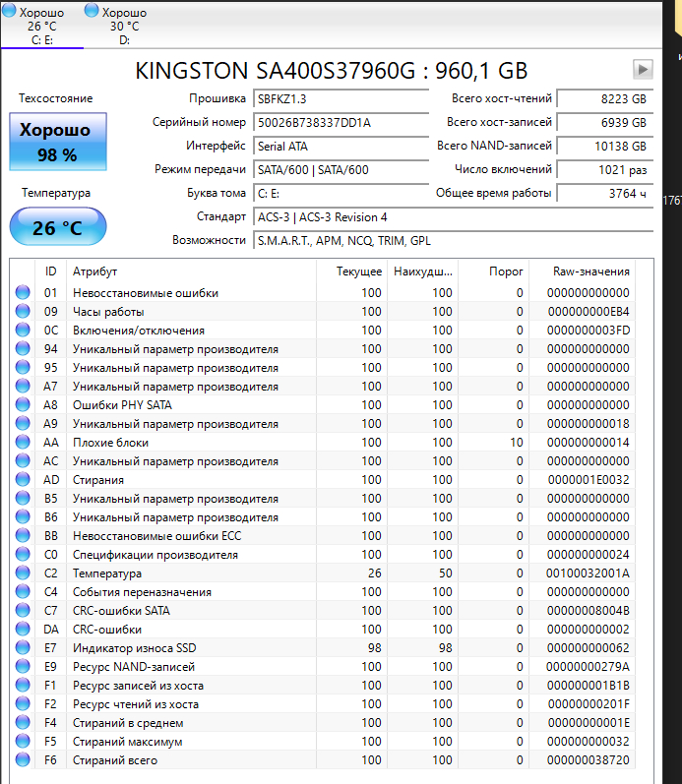Image resolution: width=682 pixels, height=784 pixels.
Task: Click the status orb for Температура row
Action: point(23,573)
